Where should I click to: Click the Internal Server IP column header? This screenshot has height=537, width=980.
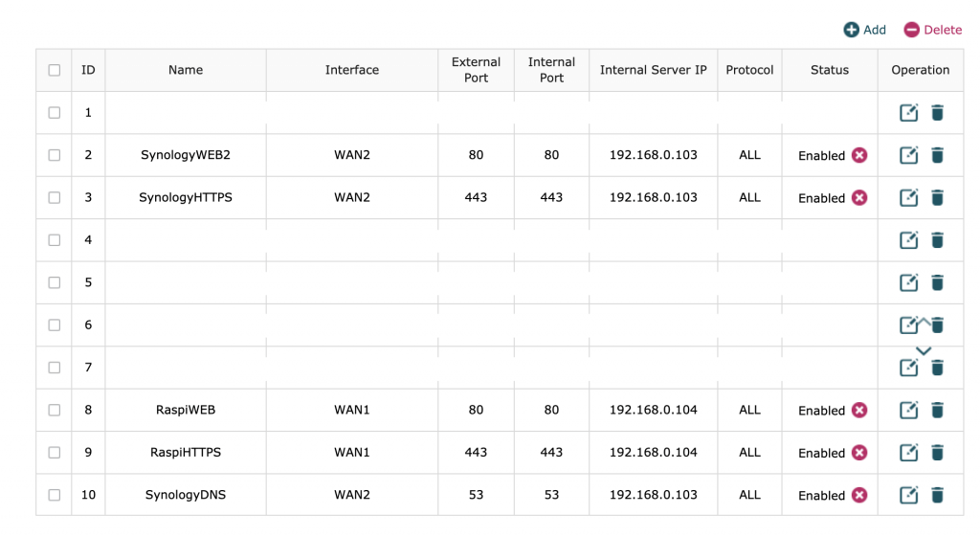pos(653,70)
